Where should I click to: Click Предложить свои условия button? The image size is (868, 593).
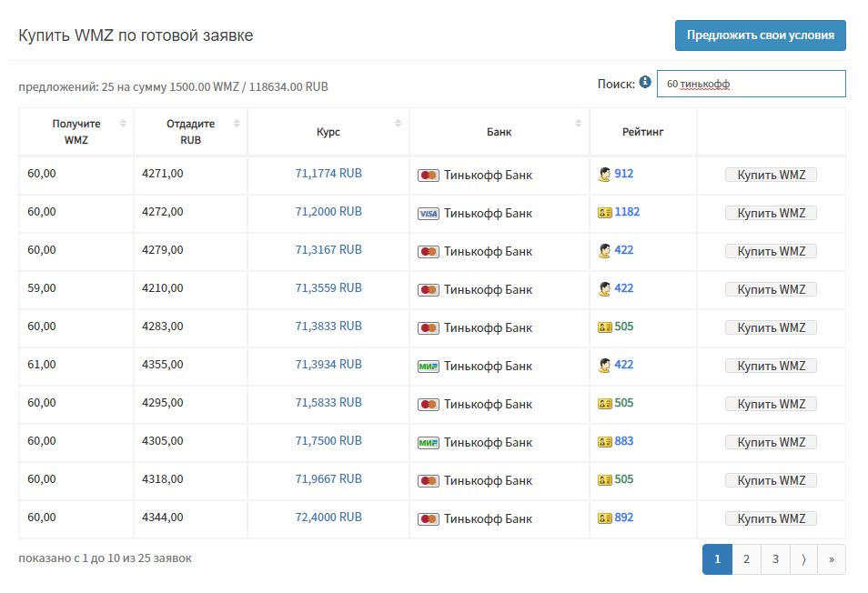760,35
